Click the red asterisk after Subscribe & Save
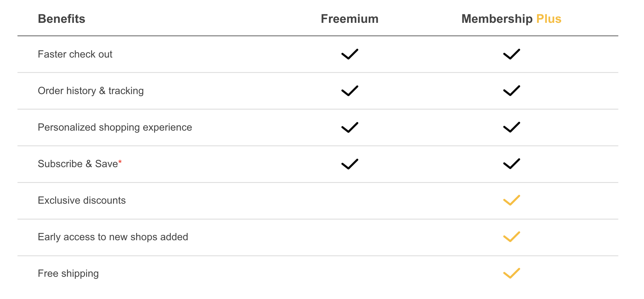The height and width of the screenshot is (299, 644). pos(120,162)
